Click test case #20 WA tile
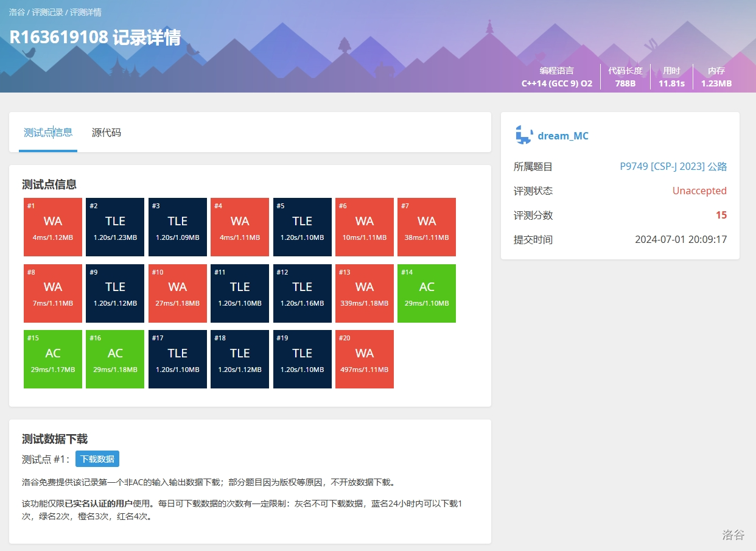756x551 pixels. (365, 359)
